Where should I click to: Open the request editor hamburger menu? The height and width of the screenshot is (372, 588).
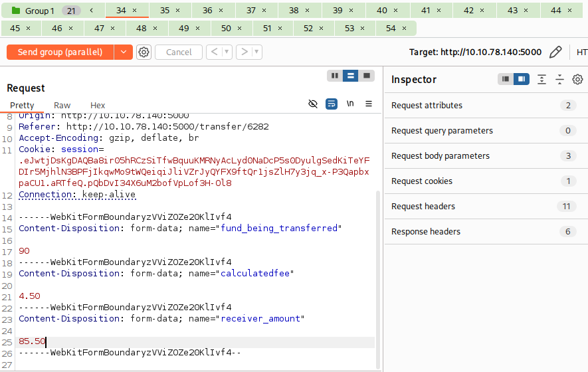(x=369, y=104)
